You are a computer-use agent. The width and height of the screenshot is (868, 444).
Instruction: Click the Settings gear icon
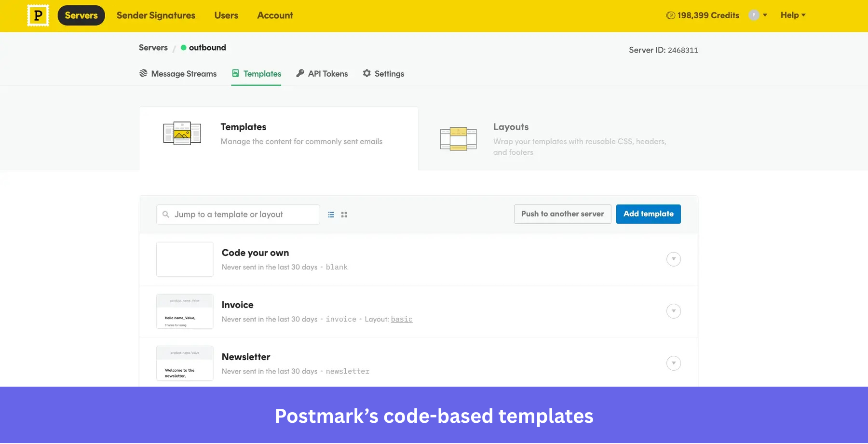click(367, 73)
